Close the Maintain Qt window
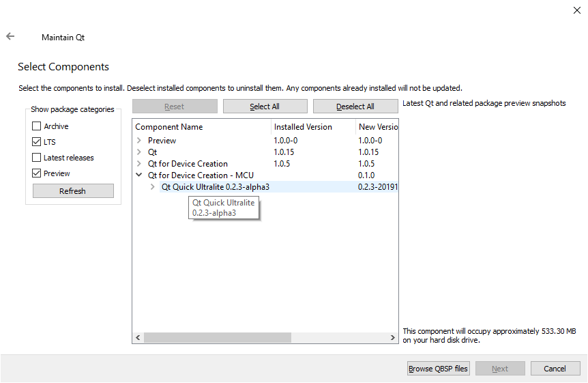588x383 pixels. [577, 10]
